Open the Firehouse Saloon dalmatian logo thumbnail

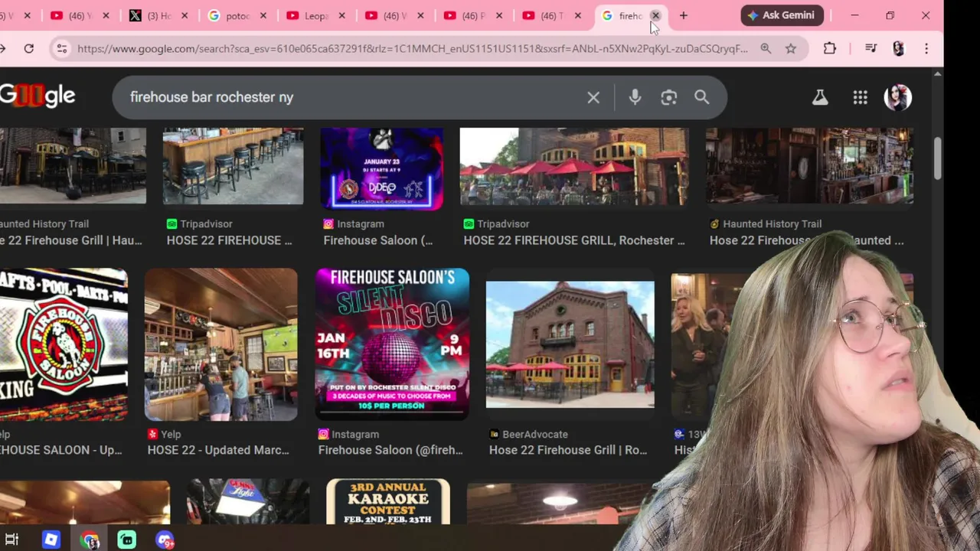pos(64,344)
